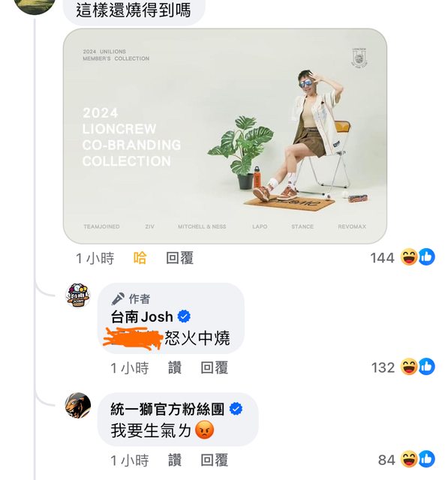Image resolution: width=448 pixels, height=480 pixels.
Task: Like 台南 Josh's comment with 讚
Action: click(x=175, y=367)
